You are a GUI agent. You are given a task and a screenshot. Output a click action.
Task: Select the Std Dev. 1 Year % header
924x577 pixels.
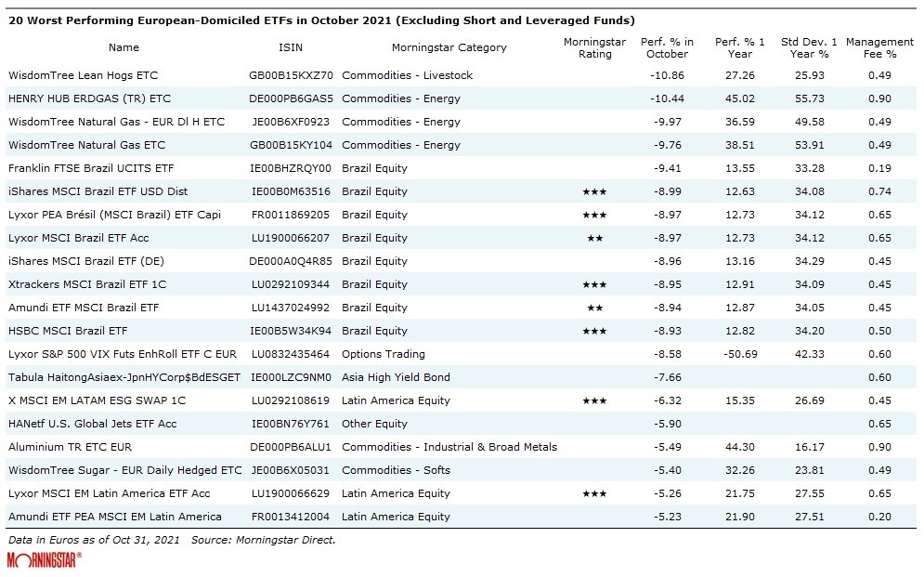pos(808,47)
